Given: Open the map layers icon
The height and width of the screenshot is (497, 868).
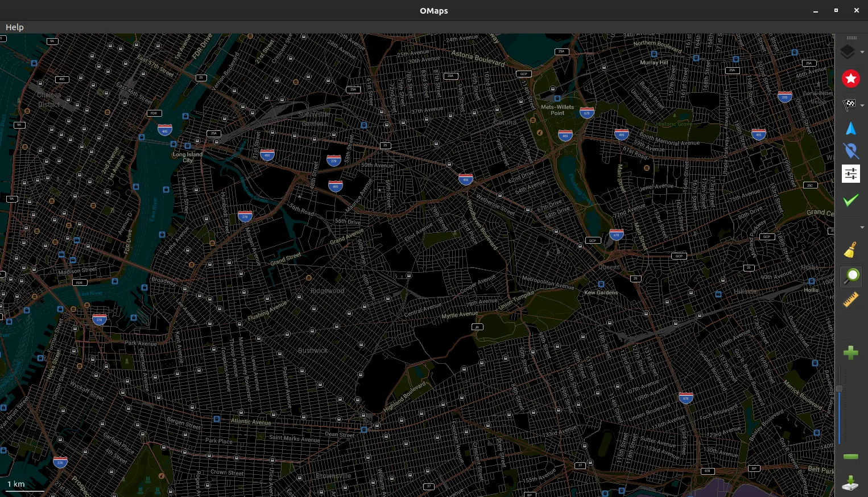Looking at the screenshot, I should tap(848, 52).
